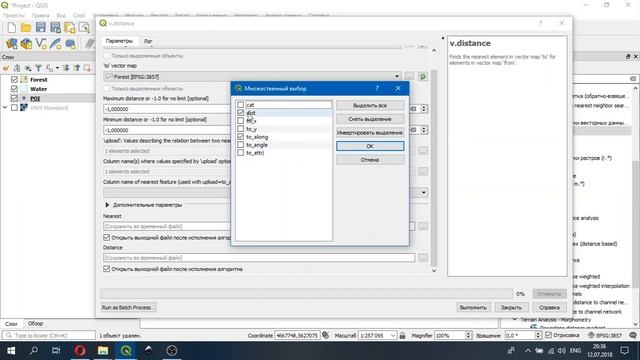Uncheck the 'dist' checkbox
This screenshot has height=360, width=640.
pos(240,113)
